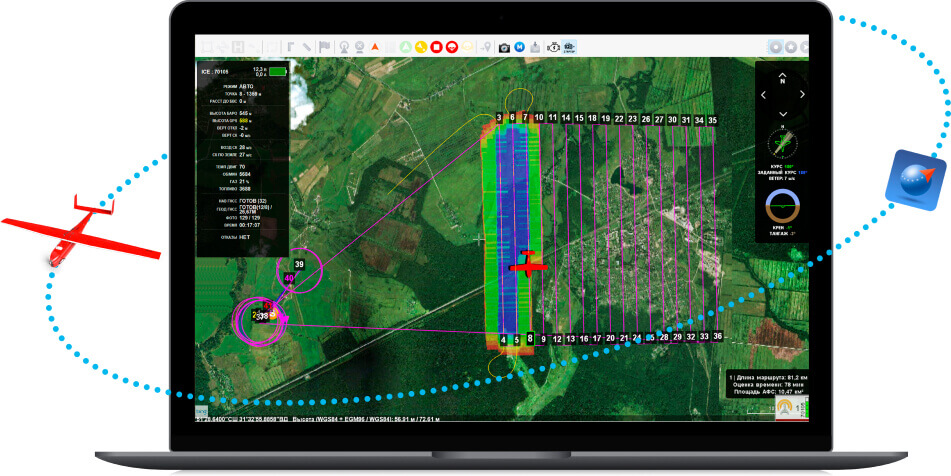Click the download tray toolbar icon
The width and height of the screenshot is (951, 476).
click(x=535, y=47)
